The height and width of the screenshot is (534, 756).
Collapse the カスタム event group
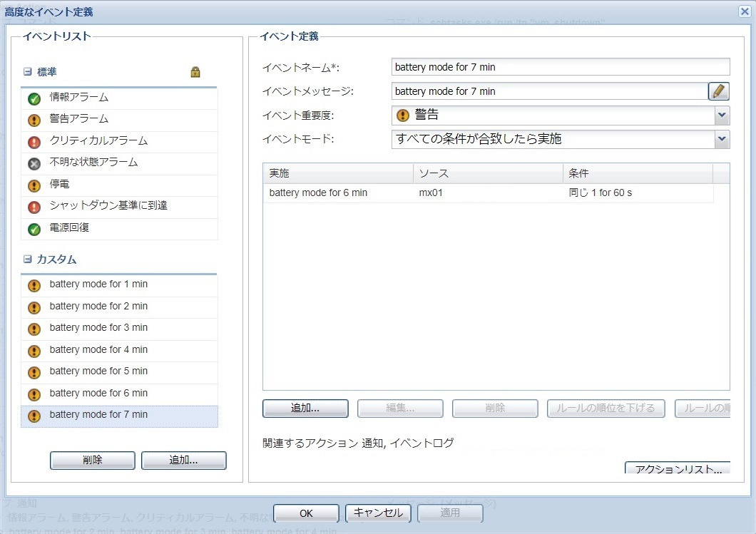[28, 260]
